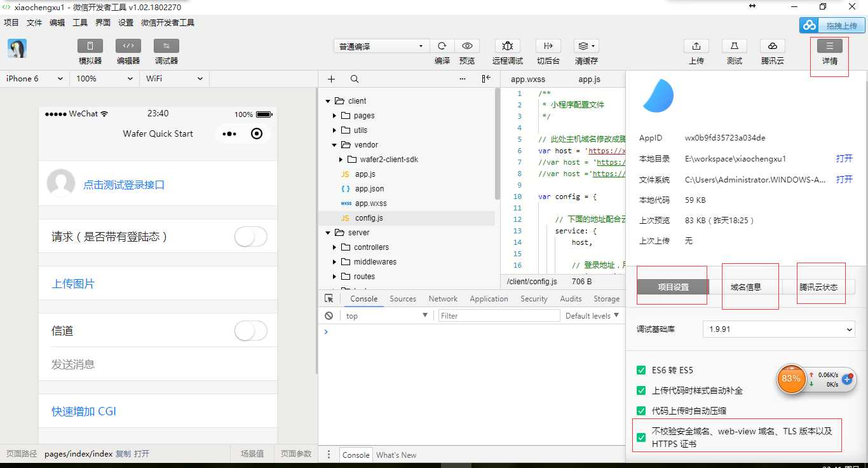This screenshot has height=468, width=868.
Task: Toggle the 调试器 debugger panel icon
Action: click(x=166, y=46)
